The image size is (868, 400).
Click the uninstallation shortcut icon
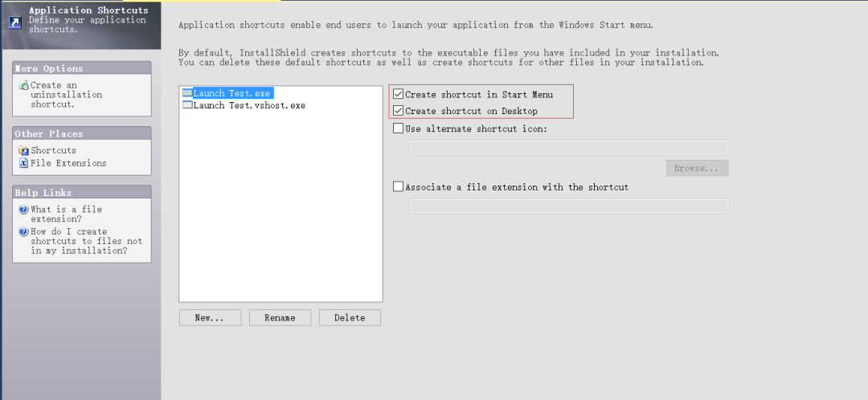click(x=24, y=85)
